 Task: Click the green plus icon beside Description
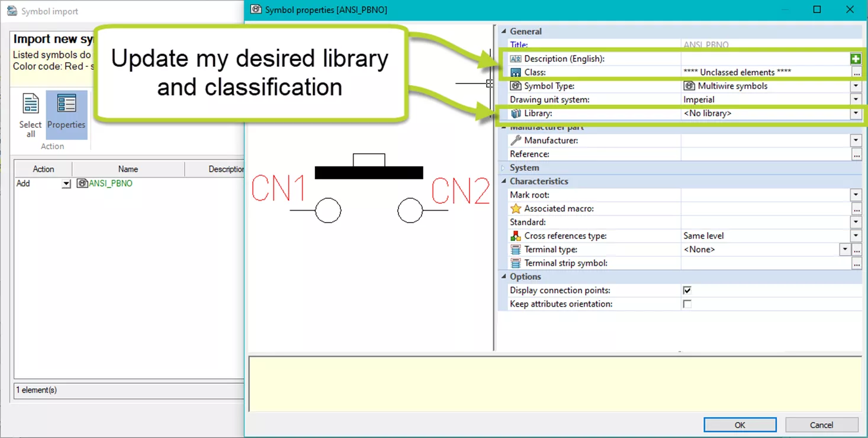coord(855,59)
